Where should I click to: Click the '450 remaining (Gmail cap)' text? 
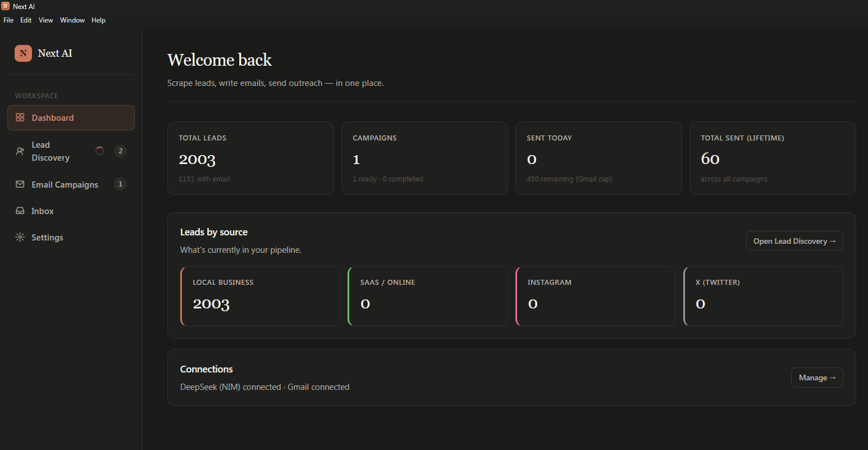tap(569, 179)
